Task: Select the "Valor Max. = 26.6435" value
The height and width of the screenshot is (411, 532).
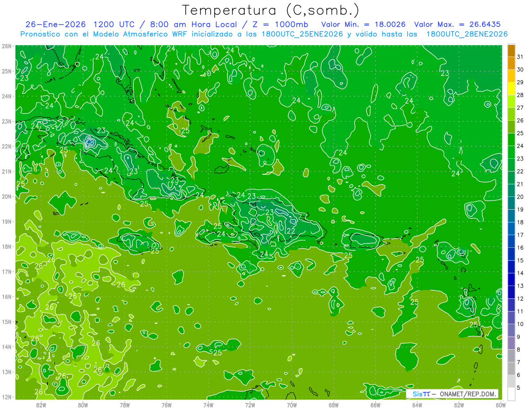Action: click(458, 24)
